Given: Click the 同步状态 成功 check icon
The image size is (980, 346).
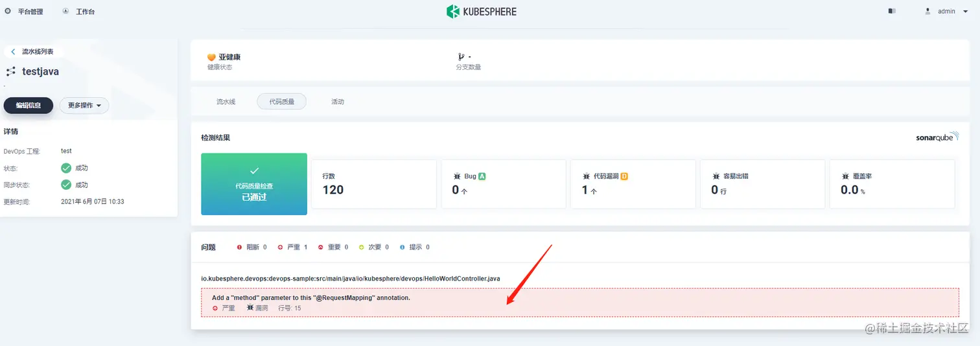Looking at the screenshot, I should 66,185.
